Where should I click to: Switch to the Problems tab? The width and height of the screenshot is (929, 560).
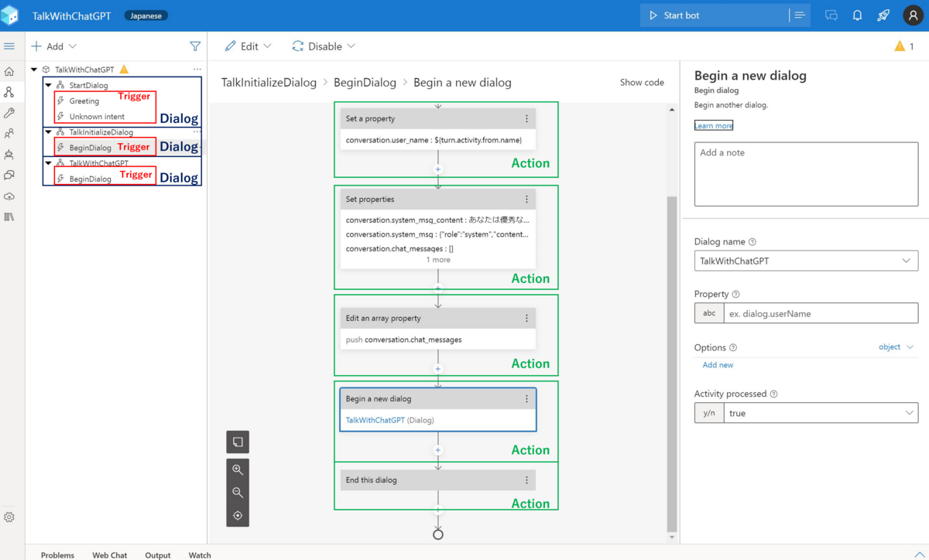pos(58,555)
